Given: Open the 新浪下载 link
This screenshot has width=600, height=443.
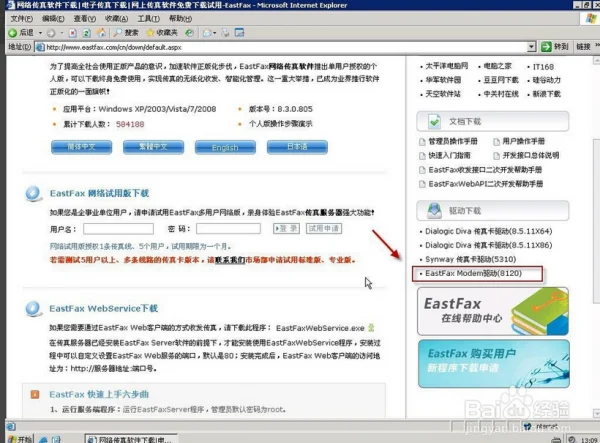Looking at the screenshot, I should [x=546, y=94].
